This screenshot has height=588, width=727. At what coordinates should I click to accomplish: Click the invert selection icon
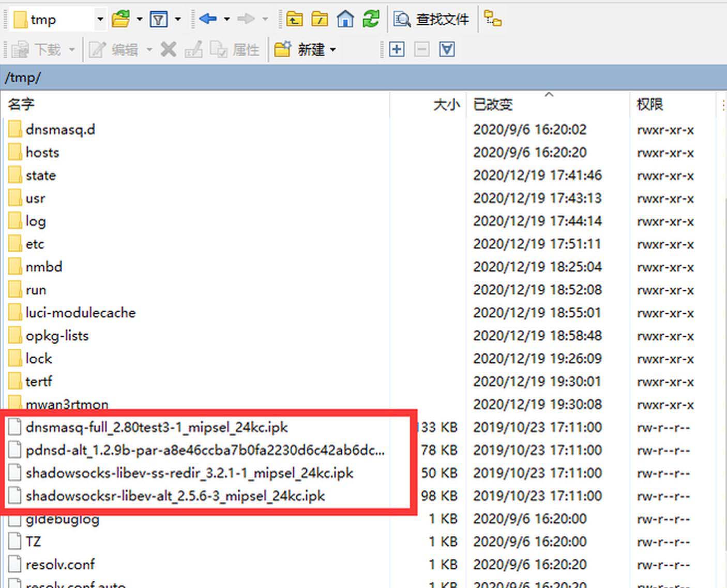[447, 50]
